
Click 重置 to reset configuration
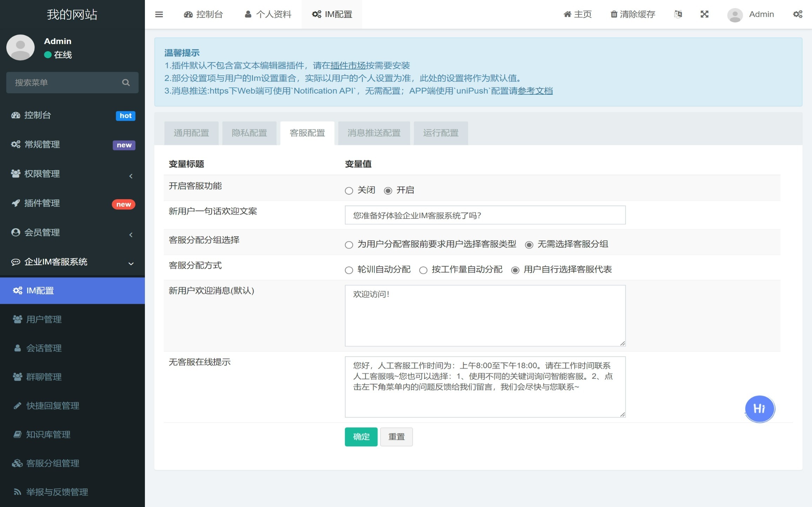point(396,437)
